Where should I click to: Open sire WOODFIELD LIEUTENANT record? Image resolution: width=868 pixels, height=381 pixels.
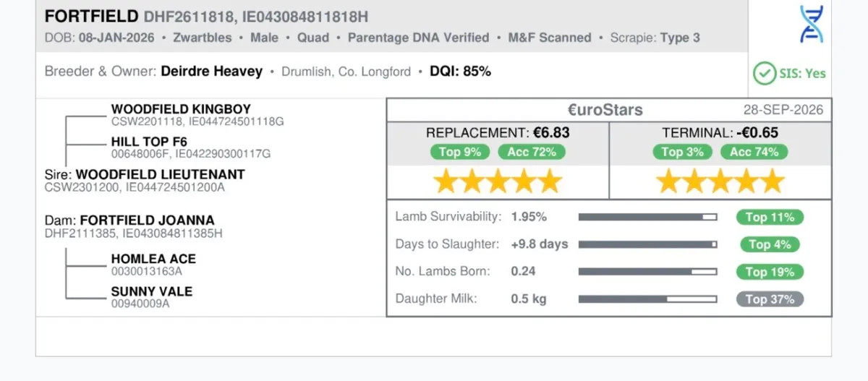click(x=160, y=175)
